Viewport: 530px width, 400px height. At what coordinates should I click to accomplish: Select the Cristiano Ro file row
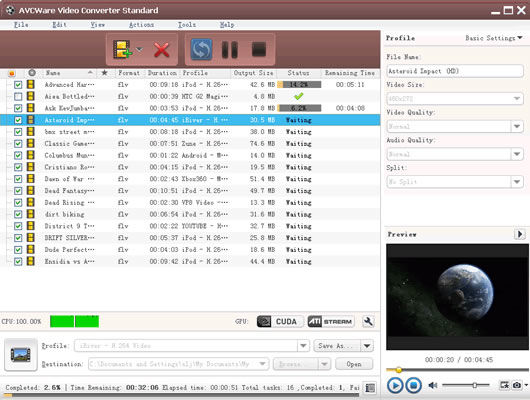coord(190,167)
